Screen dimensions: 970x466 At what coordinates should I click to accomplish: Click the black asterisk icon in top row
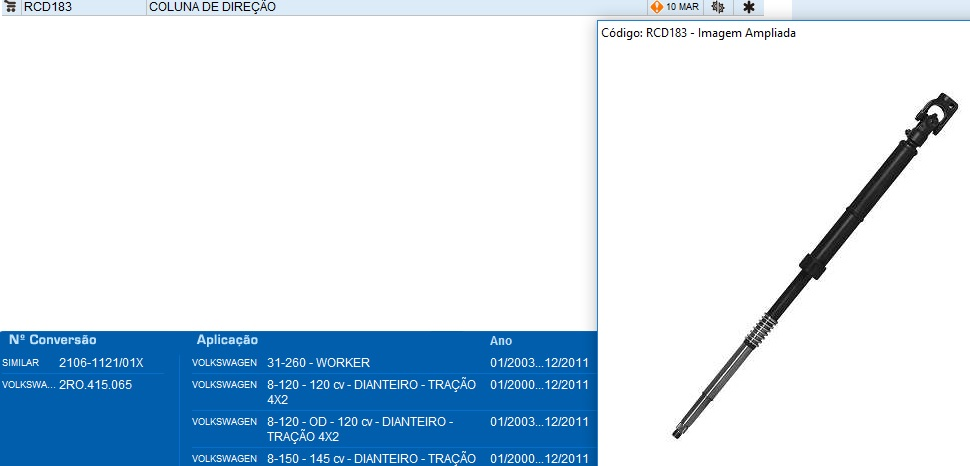point(748,7)
